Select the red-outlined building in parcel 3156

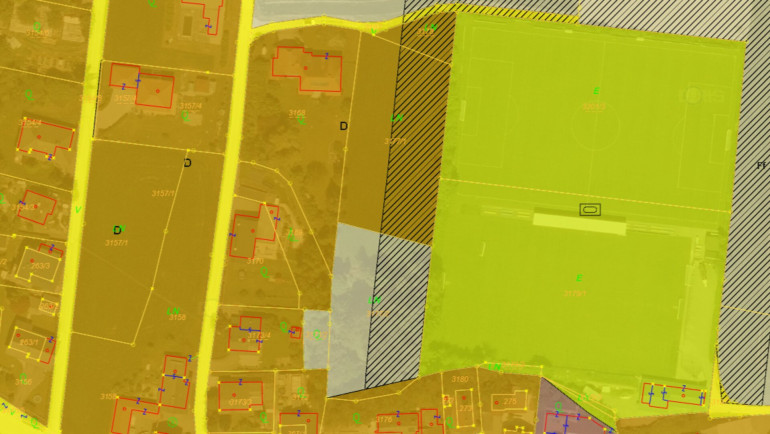(308, 67)
